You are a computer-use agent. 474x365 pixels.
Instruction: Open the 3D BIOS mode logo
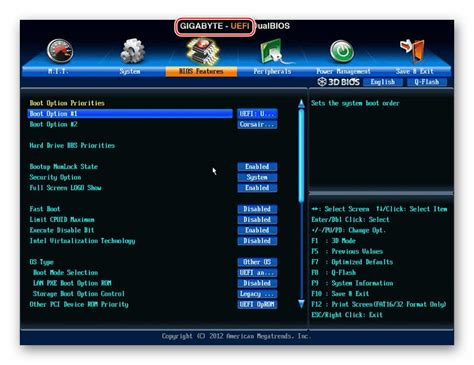coord(338,82)
